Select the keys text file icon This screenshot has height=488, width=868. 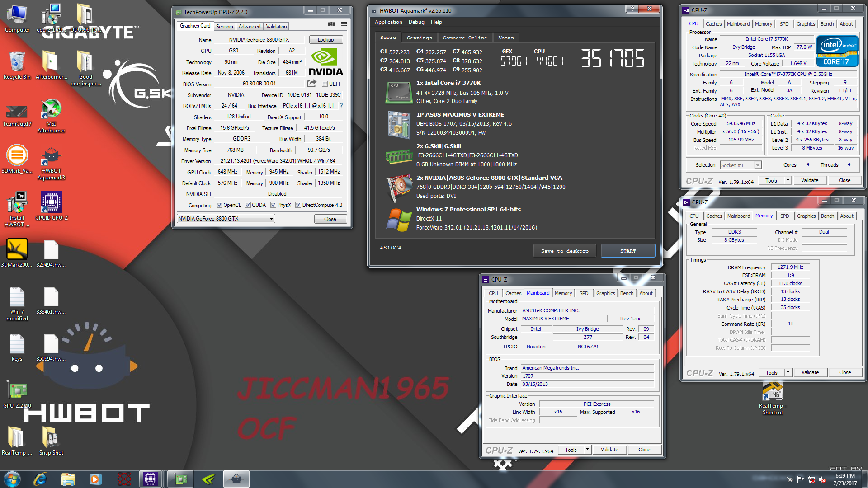pyautogui.click(x=17, y=348)
